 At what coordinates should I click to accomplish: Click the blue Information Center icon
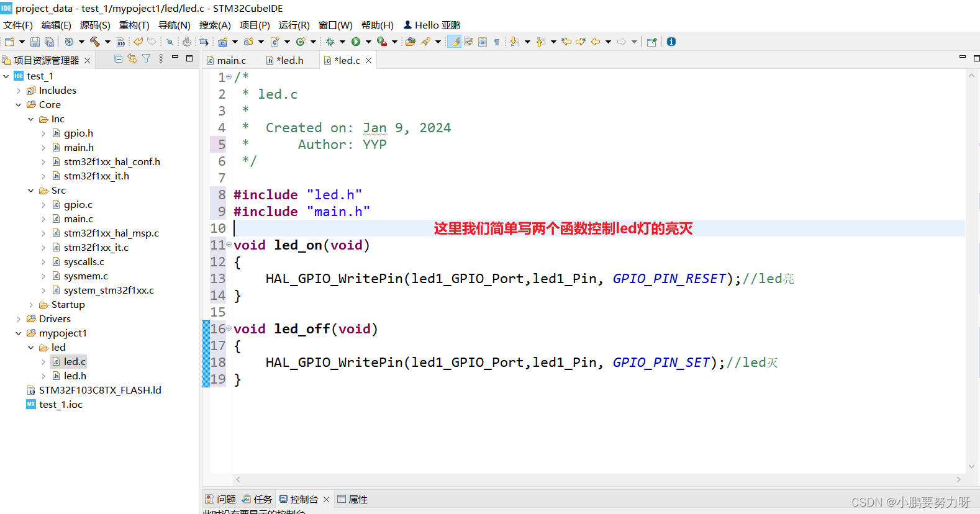[671, 42]
